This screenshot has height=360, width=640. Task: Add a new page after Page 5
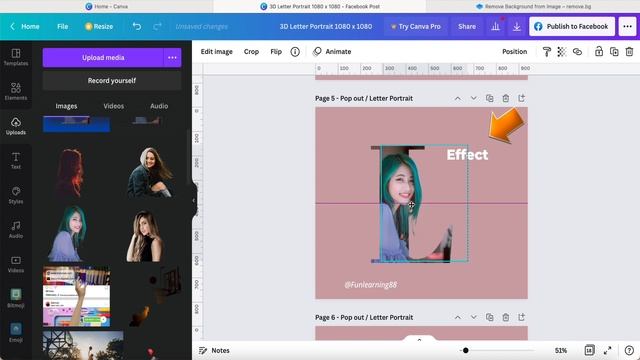click(521, 98)
